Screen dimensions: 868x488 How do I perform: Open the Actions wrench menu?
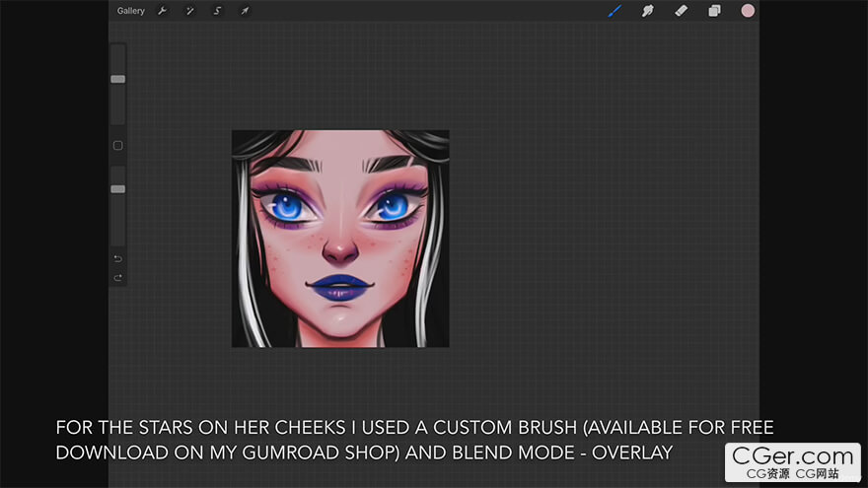point(162,11)
